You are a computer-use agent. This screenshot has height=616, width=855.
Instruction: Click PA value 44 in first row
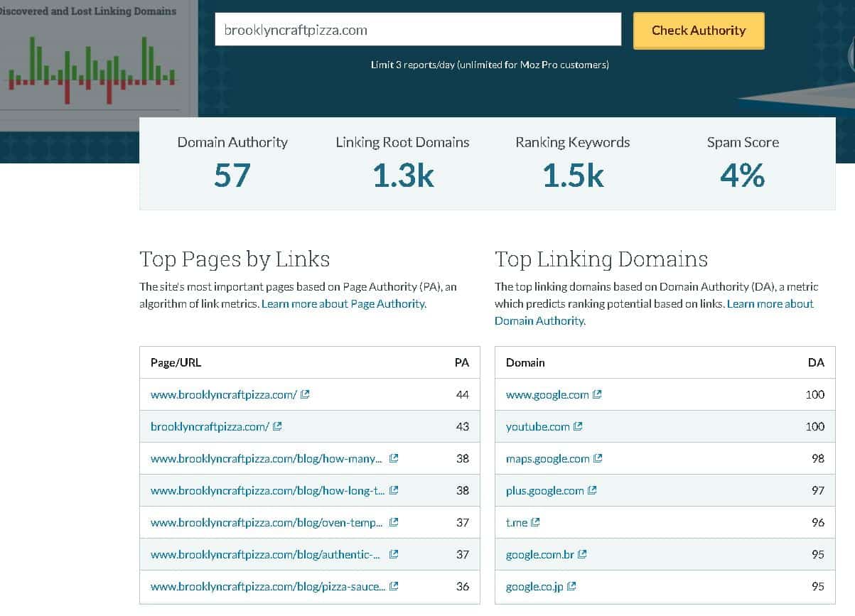(x=463, y=394)
